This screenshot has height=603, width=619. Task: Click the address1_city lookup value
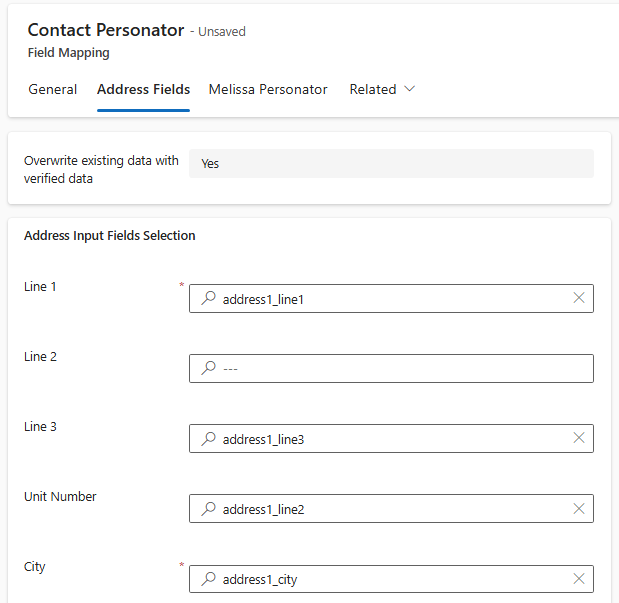260,579
